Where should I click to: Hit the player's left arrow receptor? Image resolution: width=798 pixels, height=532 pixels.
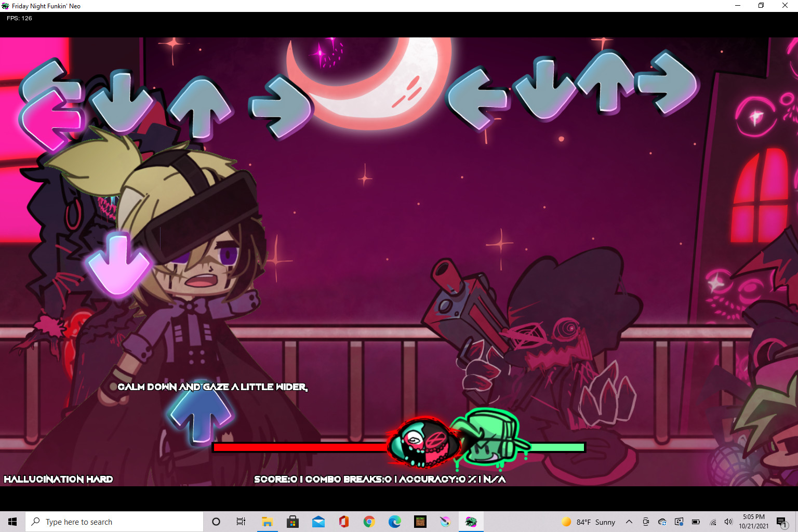[x=476, y=98]
